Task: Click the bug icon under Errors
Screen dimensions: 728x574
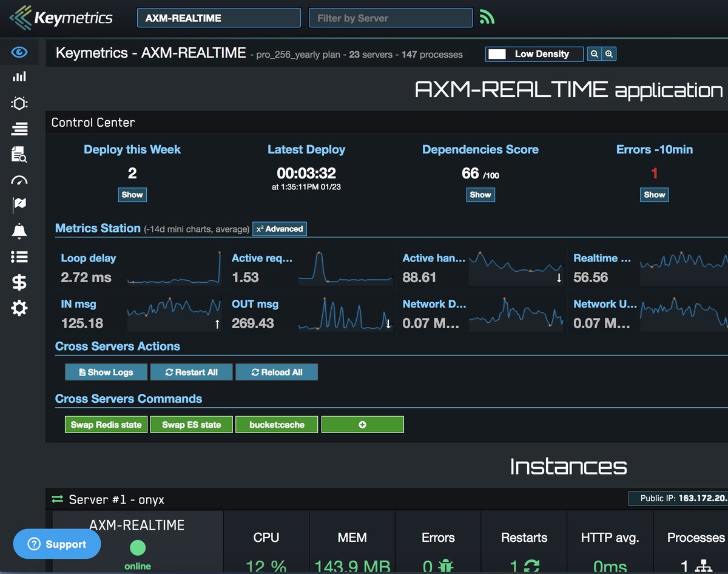Action: coord(446,567)
